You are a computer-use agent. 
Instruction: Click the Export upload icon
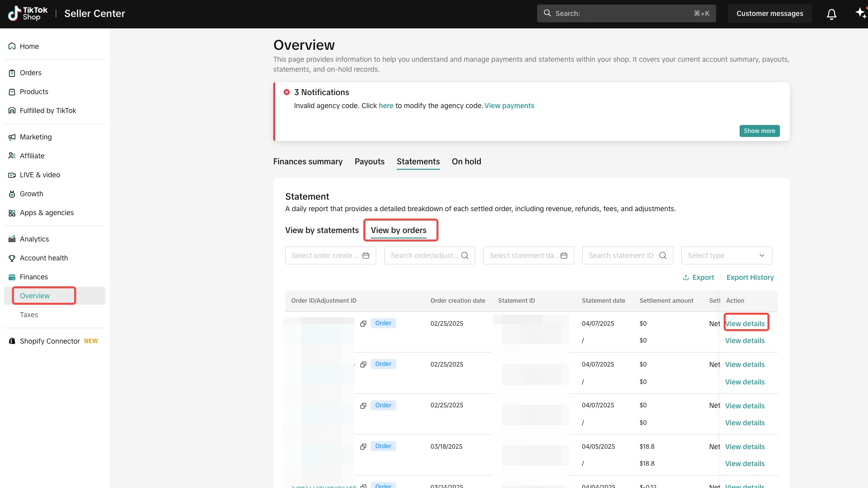(686, 277)
